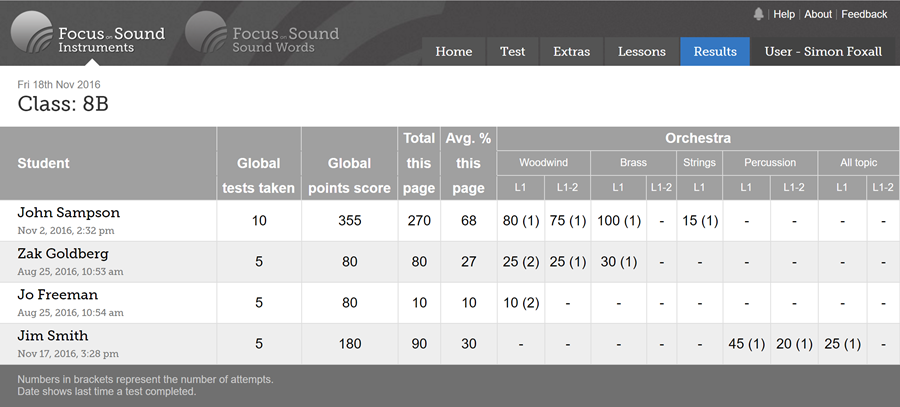This screenshot has height=407, width=900.
Task: Click the Avg. % this page header
Action: tap(468, 164)
